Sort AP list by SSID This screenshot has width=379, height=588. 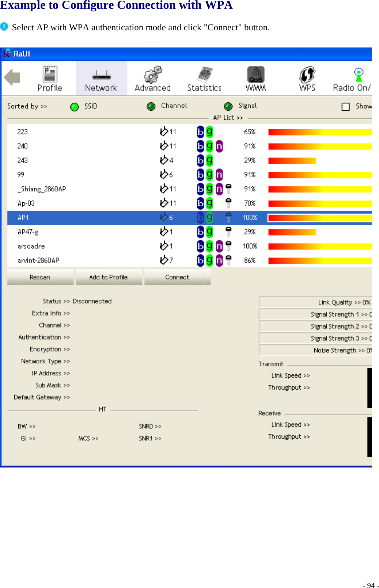click(75, 107)
